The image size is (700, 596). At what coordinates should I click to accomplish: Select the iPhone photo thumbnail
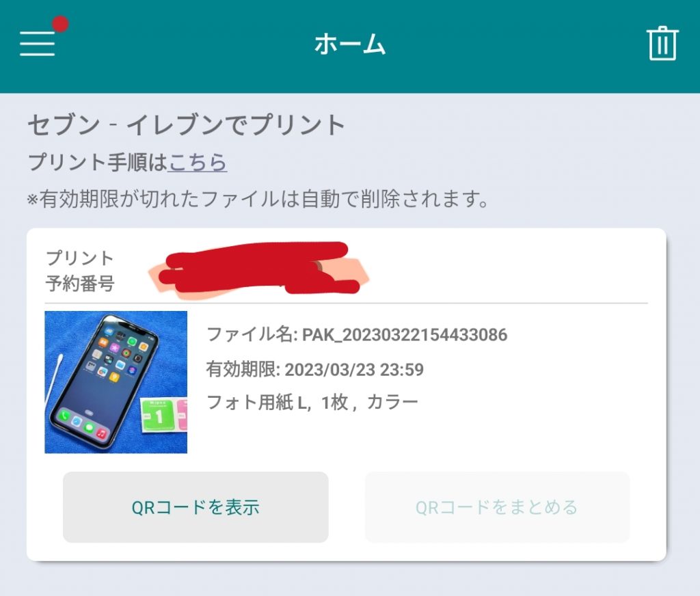[x=116, y=382]
